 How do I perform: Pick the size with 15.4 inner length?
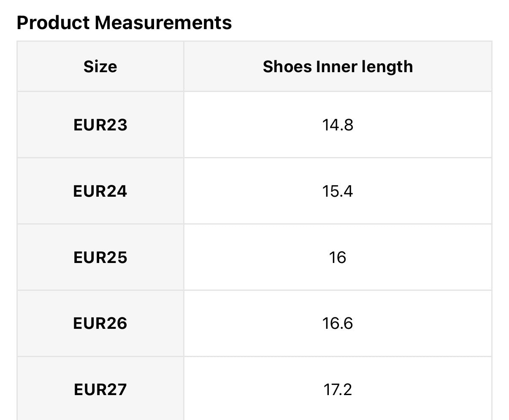[x=100, y=191]
